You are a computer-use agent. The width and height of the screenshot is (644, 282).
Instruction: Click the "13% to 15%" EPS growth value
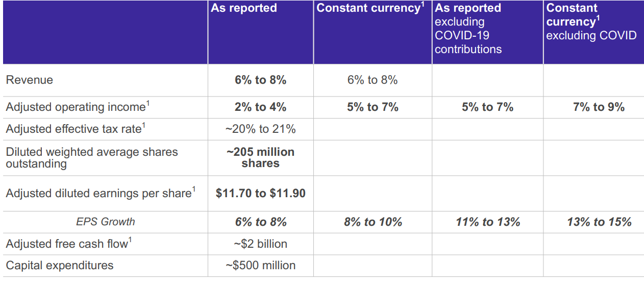pyautogui.click(x=599, y=222)
